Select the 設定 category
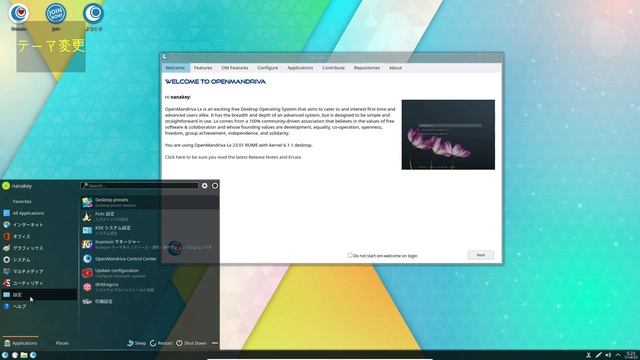 point(39,295)
